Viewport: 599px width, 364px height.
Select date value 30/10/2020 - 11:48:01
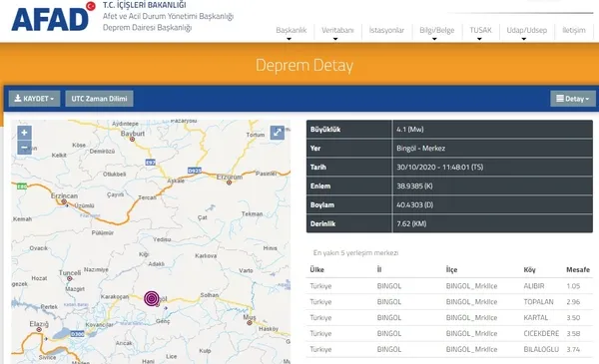[439, 167]
